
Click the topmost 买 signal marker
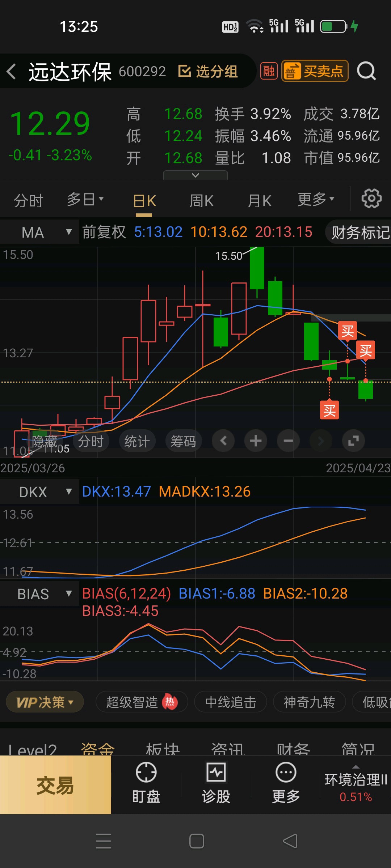click(x=348, y=331)
